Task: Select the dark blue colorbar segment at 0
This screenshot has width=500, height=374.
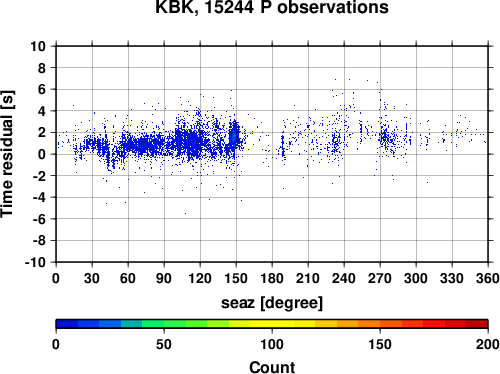Action: (67, 324)
